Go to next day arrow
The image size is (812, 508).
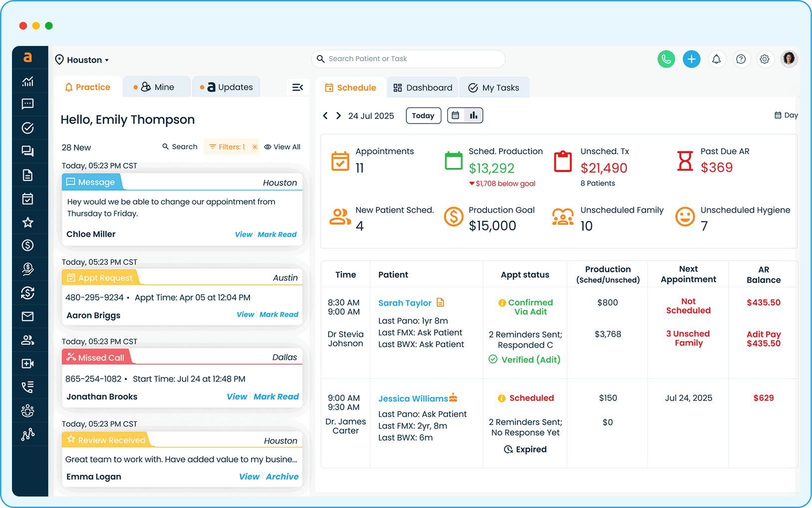(x=338, y=116)
